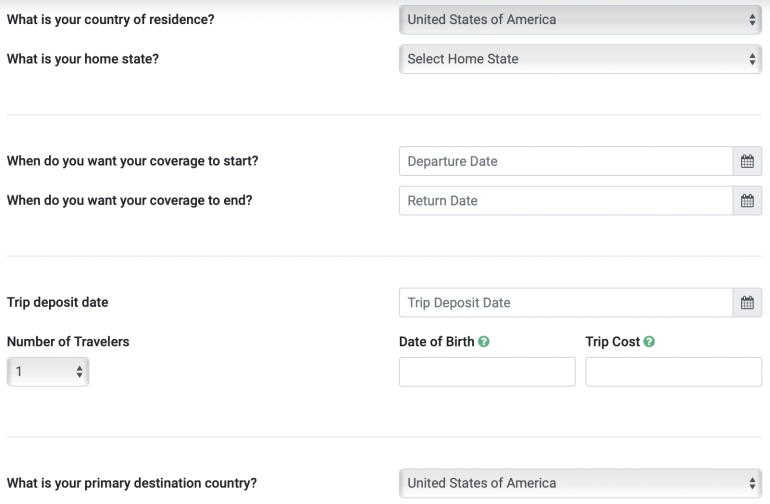770x504 pixels.
Task: Expand the Select Home State dropdown
Action: pos(580,59)
